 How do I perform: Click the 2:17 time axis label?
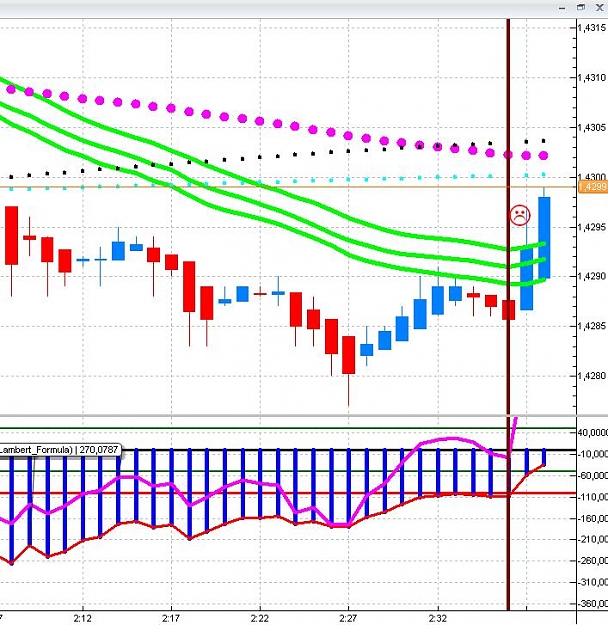tap(171, 618)
